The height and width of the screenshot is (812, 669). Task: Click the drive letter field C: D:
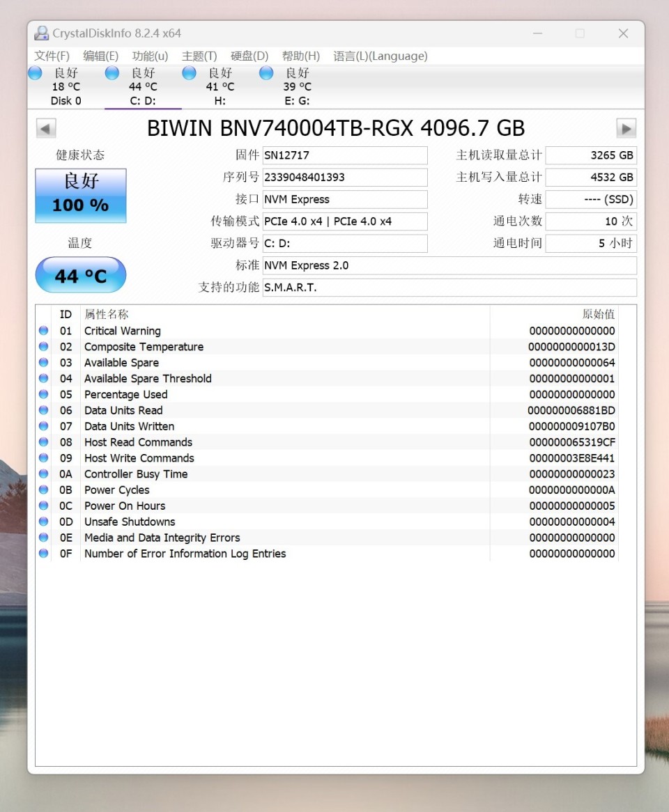pyautogui.click(x=345, y=244)
